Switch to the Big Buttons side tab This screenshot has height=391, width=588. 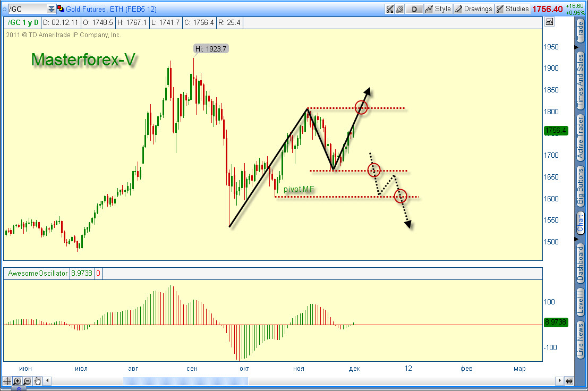pyautogui.click(x=580, y=186)
